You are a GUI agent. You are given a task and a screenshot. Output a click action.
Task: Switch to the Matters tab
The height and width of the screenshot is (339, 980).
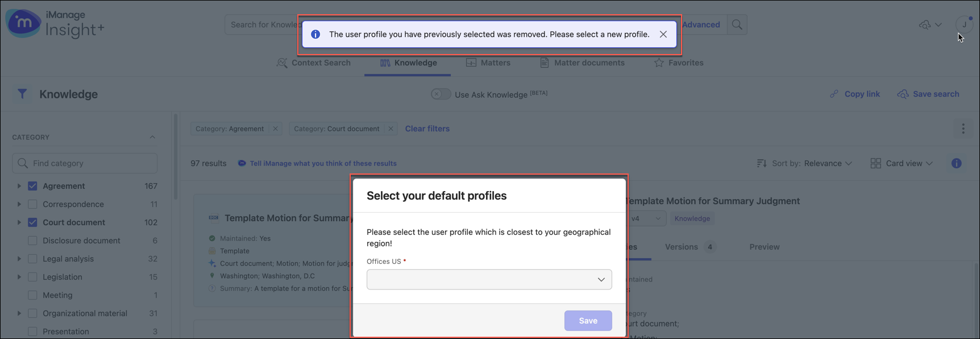[x=488, y=63]
